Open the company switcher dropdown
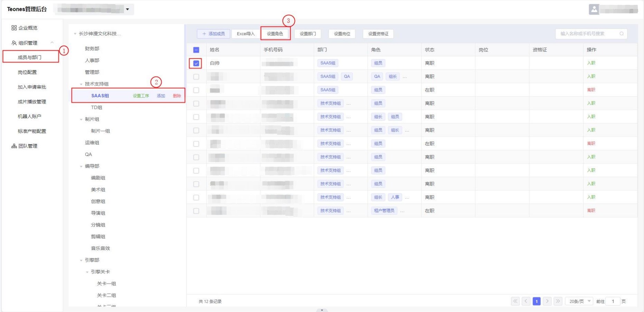This screenshot has height=312, width=644. (127, 9)
